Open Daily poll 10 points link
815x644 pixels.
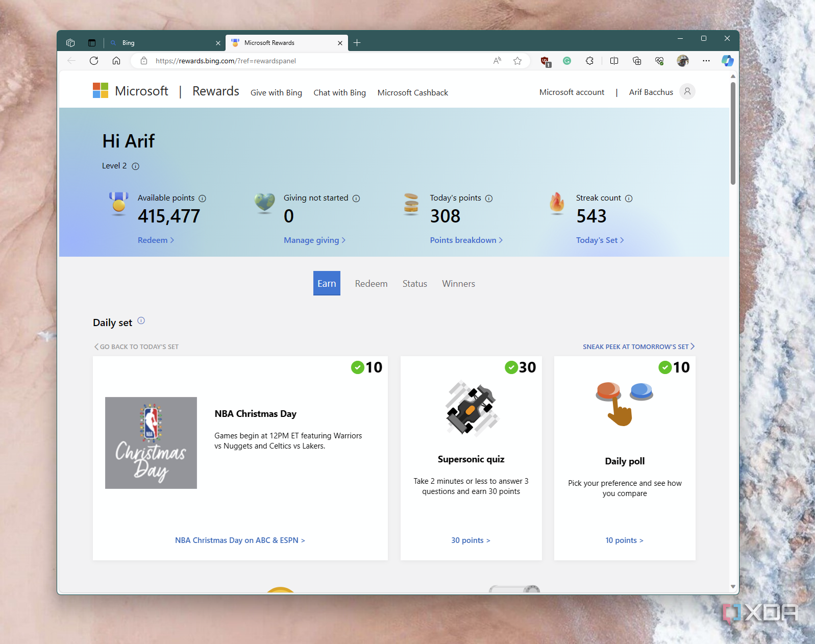[x=624, y=540]
